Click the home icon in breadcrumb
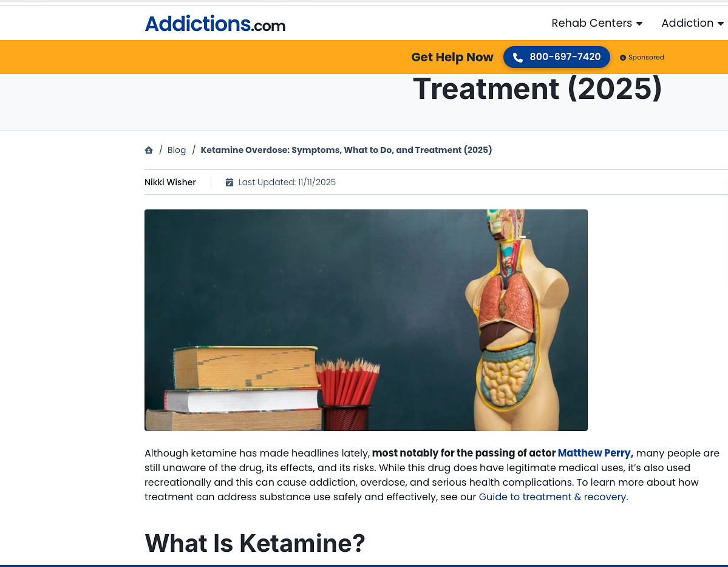Viewport: 728px width, 567px height. [149, 150]
